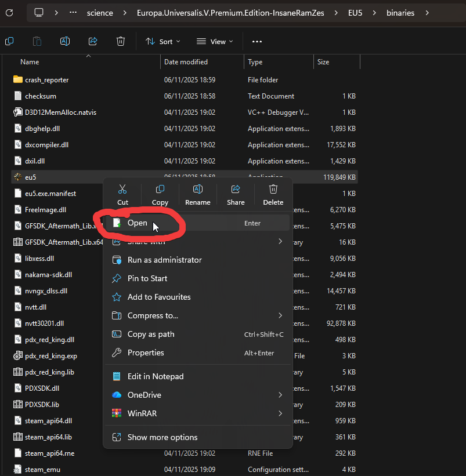The image size is (466, 476).
Task: Select the steam_api64.rne file
Action: (49, 453)
